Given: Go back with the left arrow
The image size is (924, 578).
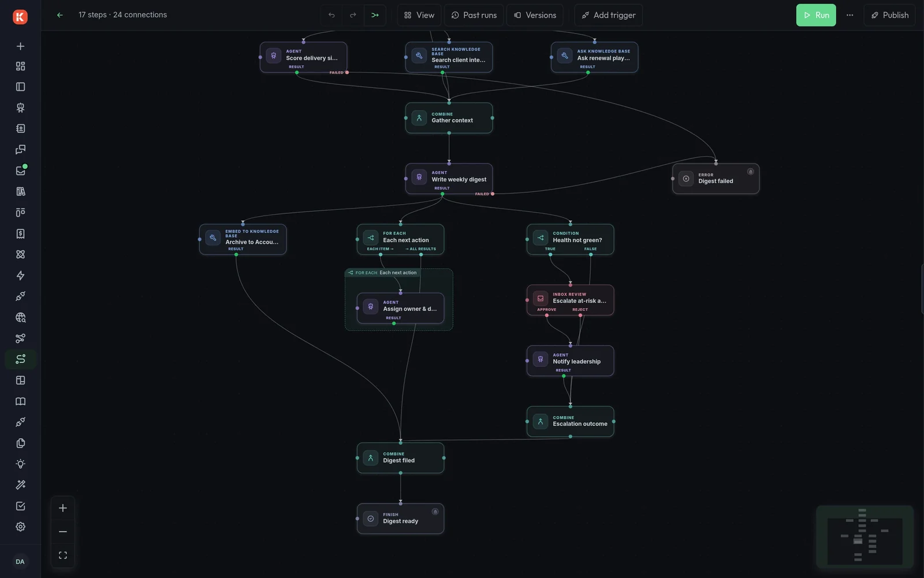Looking at the screenshot, I should point(59,15).
